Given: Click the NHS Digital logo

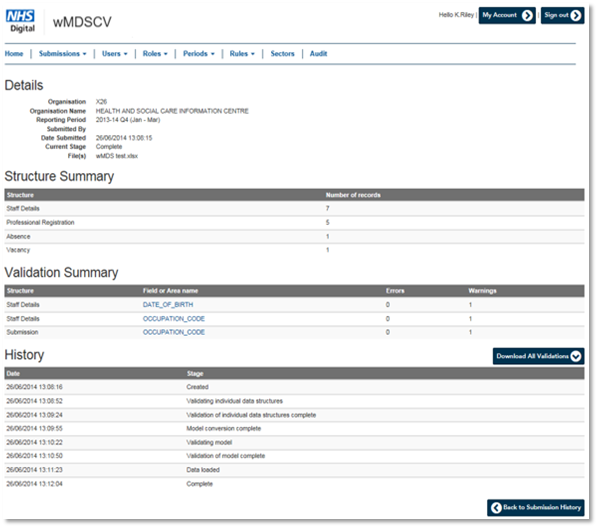Looking at the screenshot, I should pyautogui.click(x=21, y=21).
